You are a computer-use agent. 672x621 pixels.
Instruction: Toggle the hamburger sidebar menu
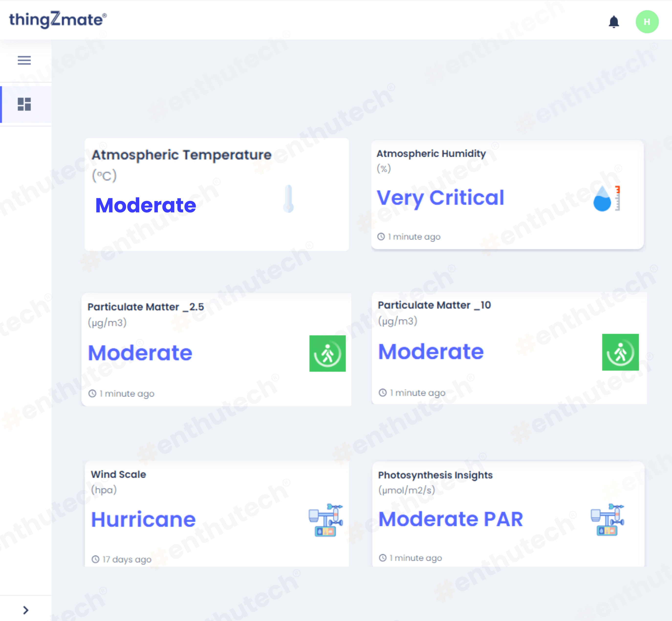[x=24, y=60]
